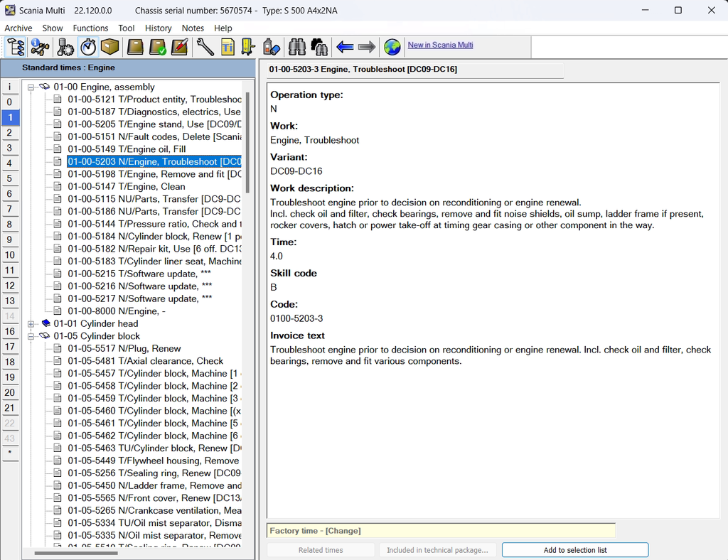Viewport: 728px width, 560px height.
Task: Click the open book icon beside 01-05 Cylinder block
Action: pos(45,336)
